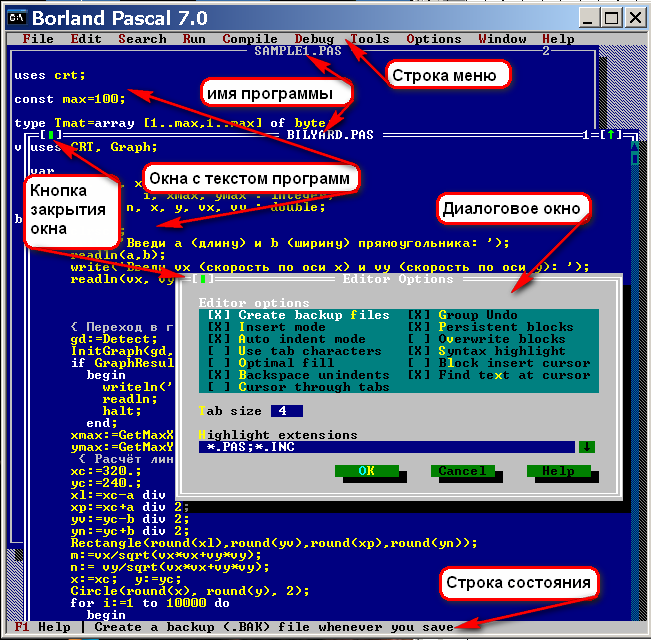Toggle Syntax highlight checkbox

tap(486, 351)
